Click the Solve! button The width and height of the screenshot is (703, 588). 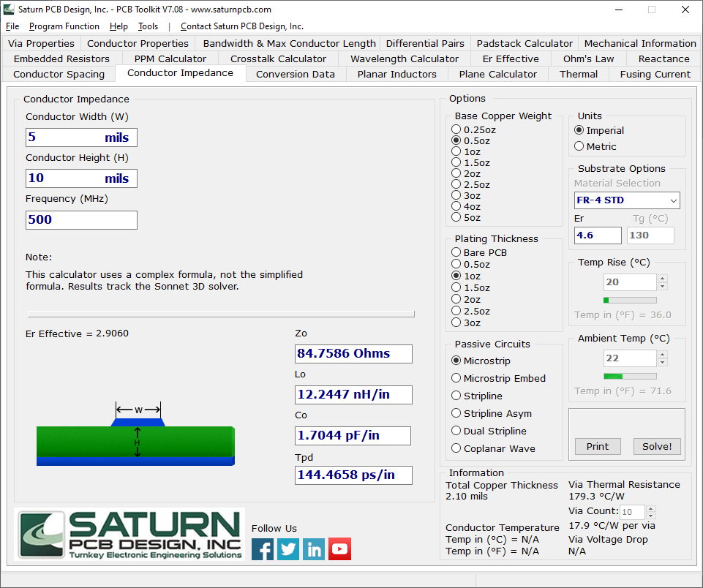tap(656, 446)
